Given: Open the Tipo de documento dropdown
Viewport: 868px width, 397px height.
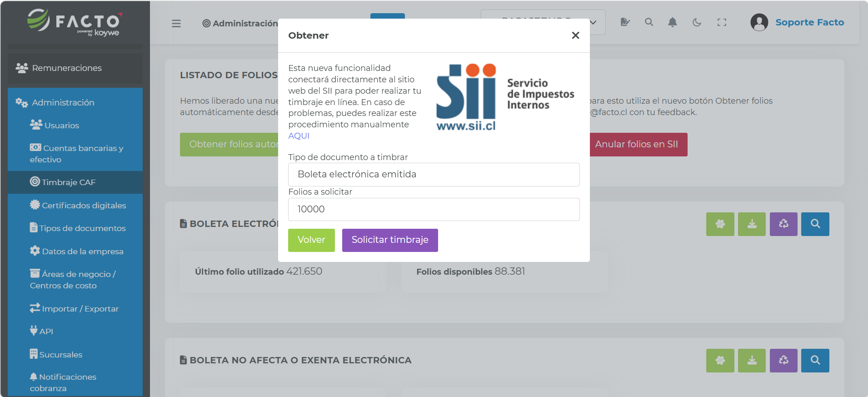Looking at the screenshot, I should click(434, 174).
